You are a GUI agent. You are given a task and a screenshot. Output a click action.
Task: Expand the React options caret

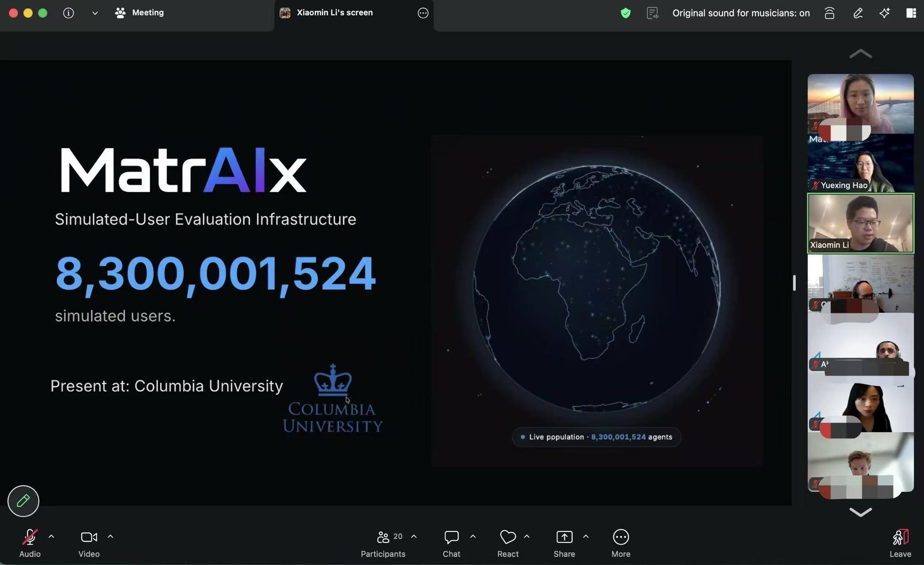[x=527, y=537]
